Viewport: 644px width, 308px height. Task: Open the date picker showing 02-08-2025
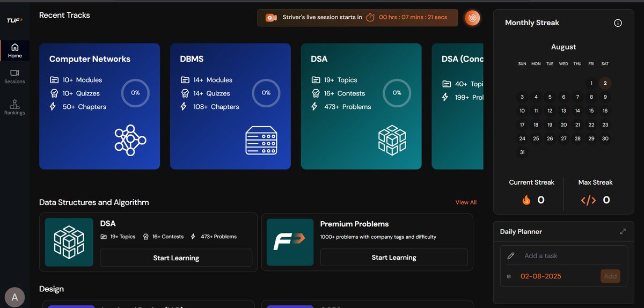pos(541,276)
